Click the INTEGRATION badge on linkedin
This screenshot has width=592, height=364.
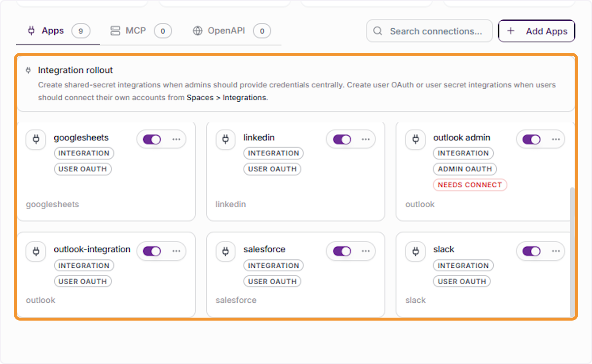coord(273,153)
